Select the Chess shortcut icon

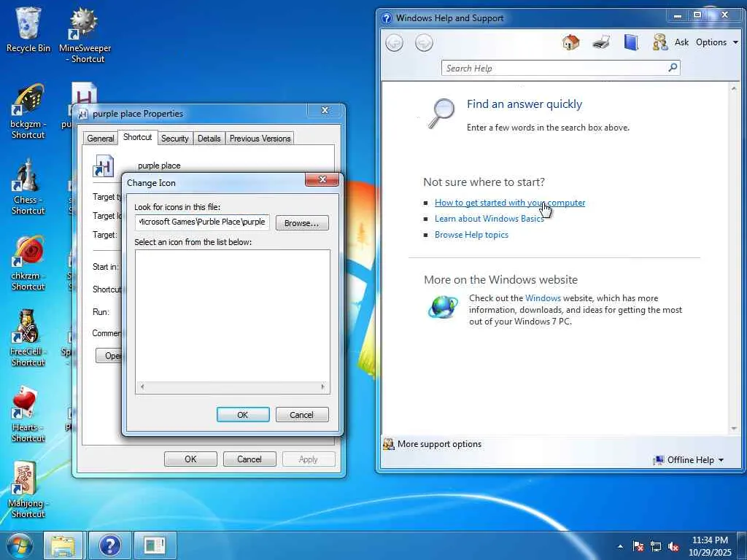(28, 187)
